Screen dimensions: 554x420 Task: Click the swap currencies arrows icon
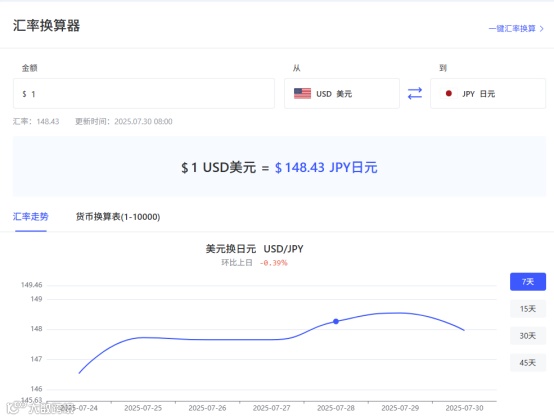coord(415,94)
